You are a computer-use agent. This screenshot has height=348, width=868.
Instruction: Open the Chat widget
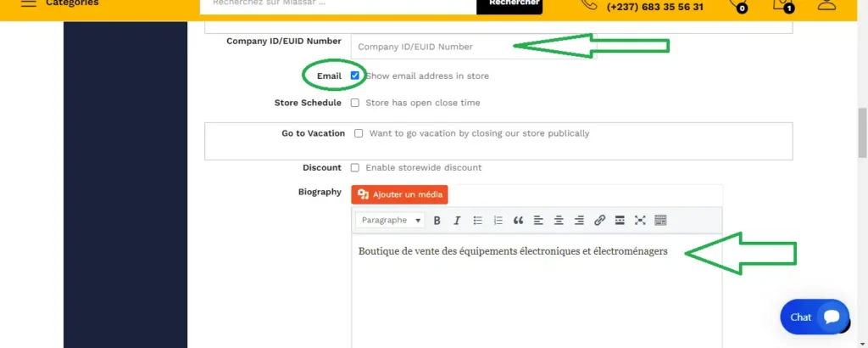[814, 317]
